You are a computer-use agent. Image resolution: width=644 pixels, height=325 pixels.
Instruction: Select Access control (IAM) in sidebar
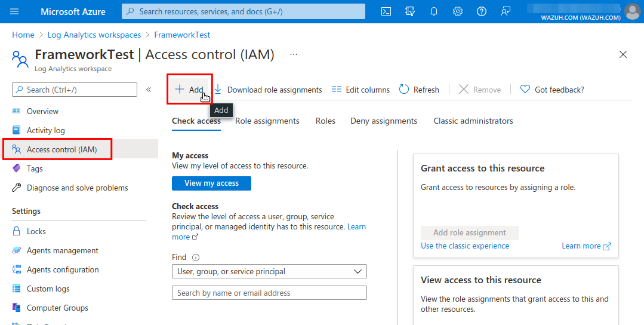pos(80,149)
